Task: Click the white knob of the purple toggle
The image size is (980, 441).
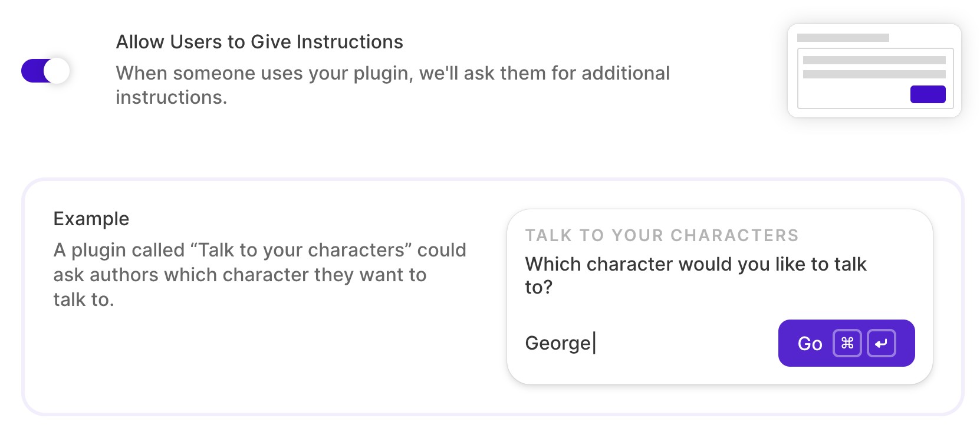Action: (x=57, y=71)
